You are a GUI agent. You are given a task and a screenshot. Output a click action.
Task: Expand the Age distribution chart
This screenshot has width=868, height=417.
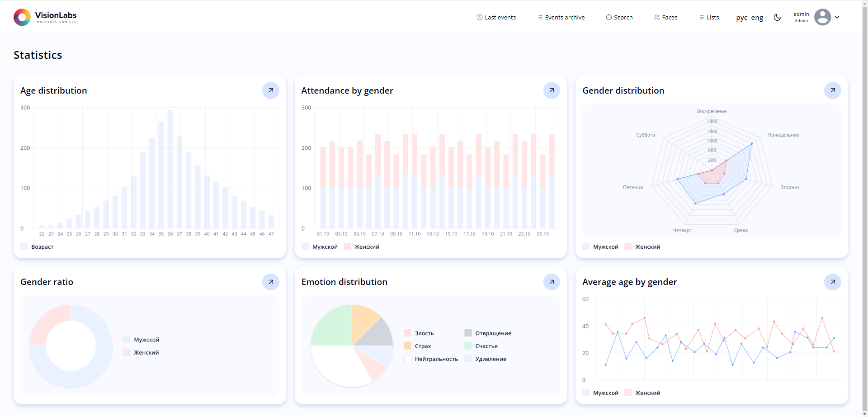[270, 90]
